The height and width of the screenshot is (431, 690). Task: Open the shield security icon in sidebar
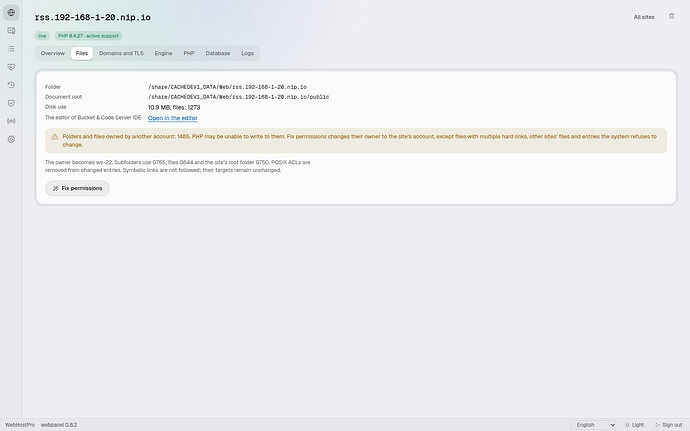coord(11,103)
